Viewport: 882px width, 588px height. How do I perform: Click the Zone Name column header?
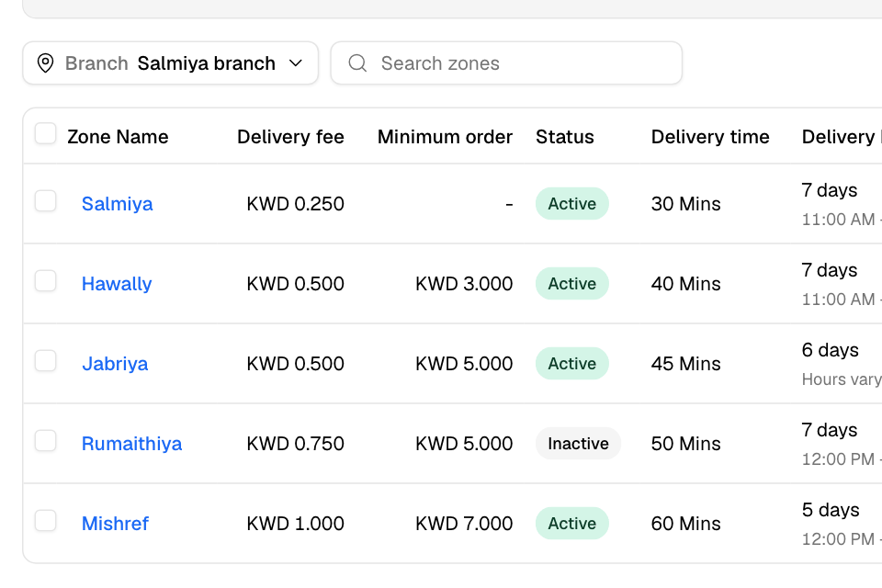(x=118, y=137)
